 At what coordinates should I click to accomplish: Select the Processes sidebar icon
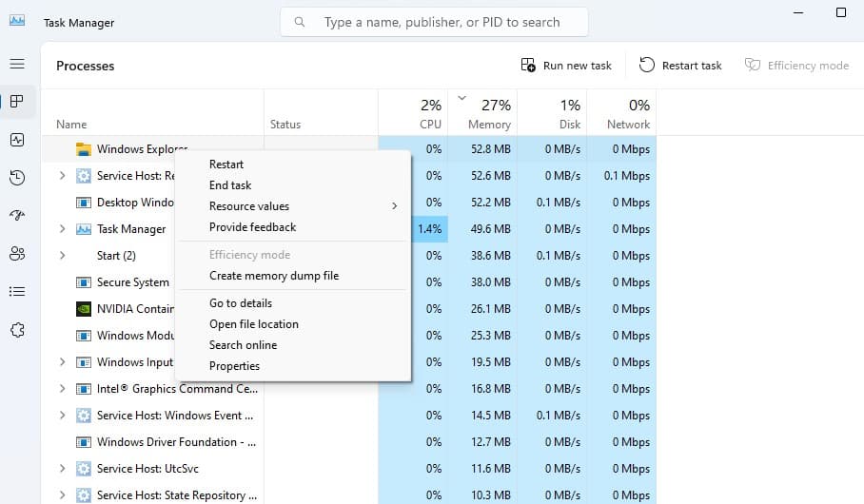coord(16,102)
